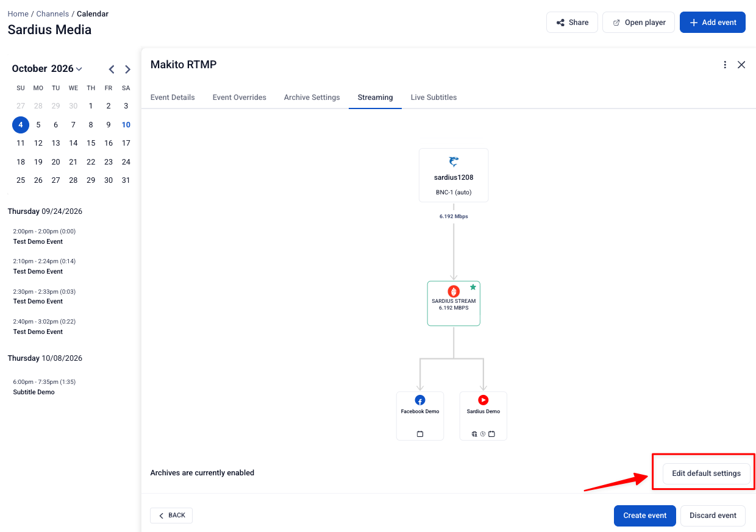Click the Share button
The width and height of the screenshot is (756, 532).
tap(572, 23)
